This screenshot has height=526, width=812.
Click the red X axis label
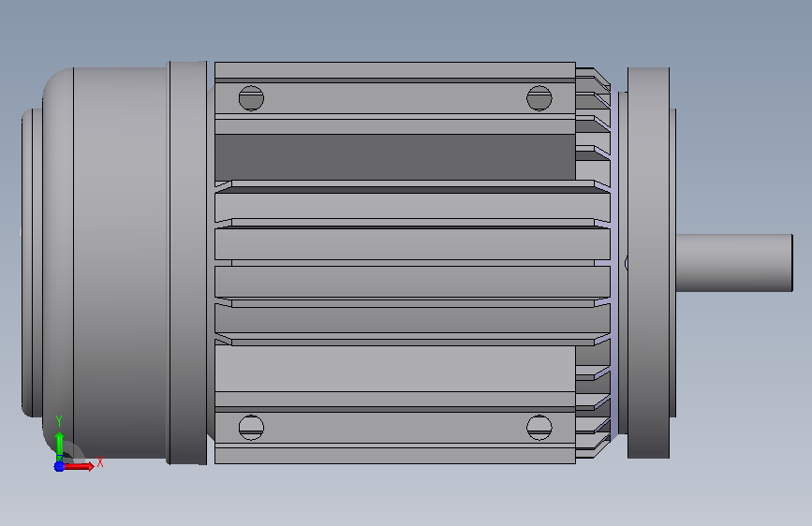click(x=100, y=461)
